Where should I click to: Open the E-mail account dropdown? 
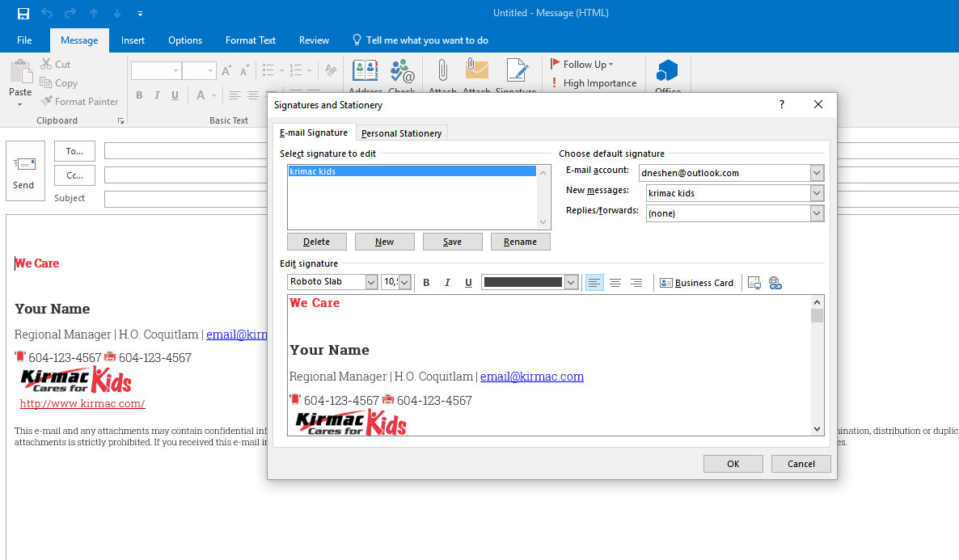pyautogui.click(x=816, y=173)
